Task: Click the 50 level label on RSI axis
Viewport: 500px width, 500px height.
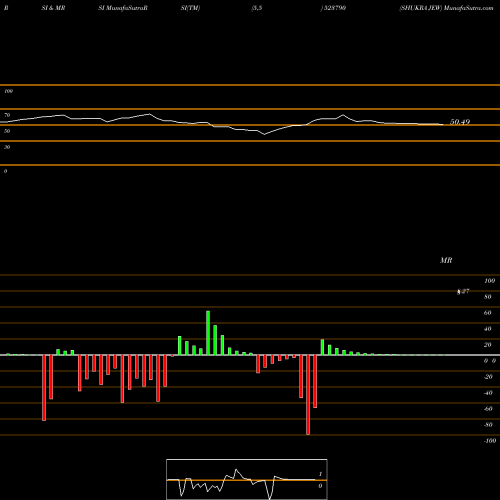Action: pos(7,131)
